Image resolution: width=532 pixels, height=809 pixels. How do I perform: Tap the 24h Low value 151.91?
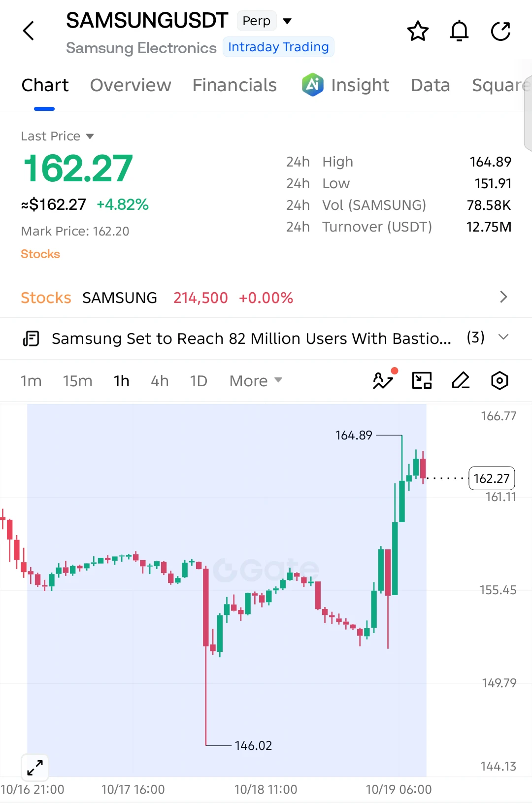click(493, 183)
